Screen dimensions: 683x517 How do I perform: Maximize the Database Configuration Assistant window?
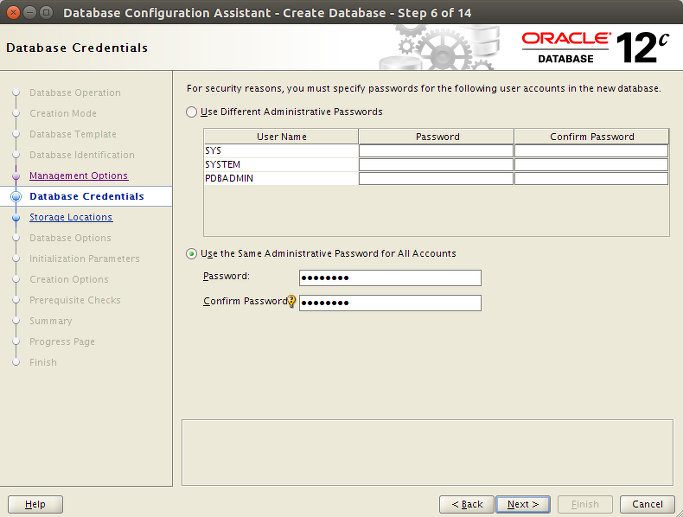point(46,13)
